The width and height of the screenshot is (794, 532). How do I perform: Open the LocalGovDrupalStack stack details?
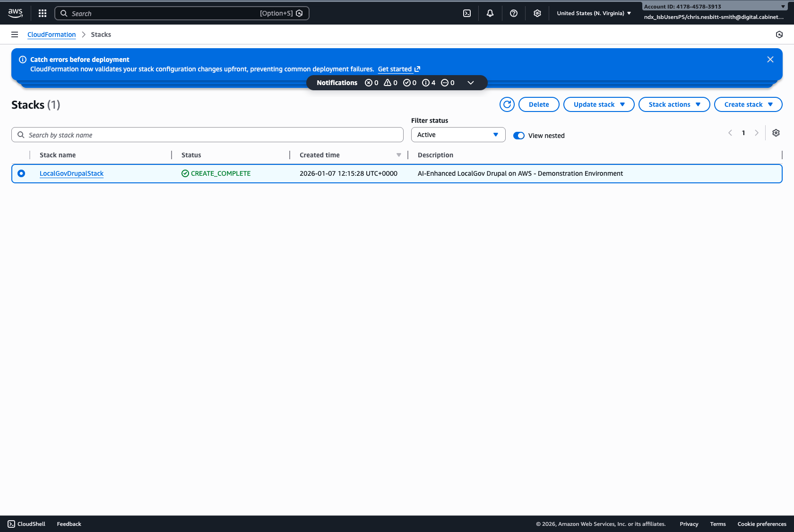tap(71, 173)
